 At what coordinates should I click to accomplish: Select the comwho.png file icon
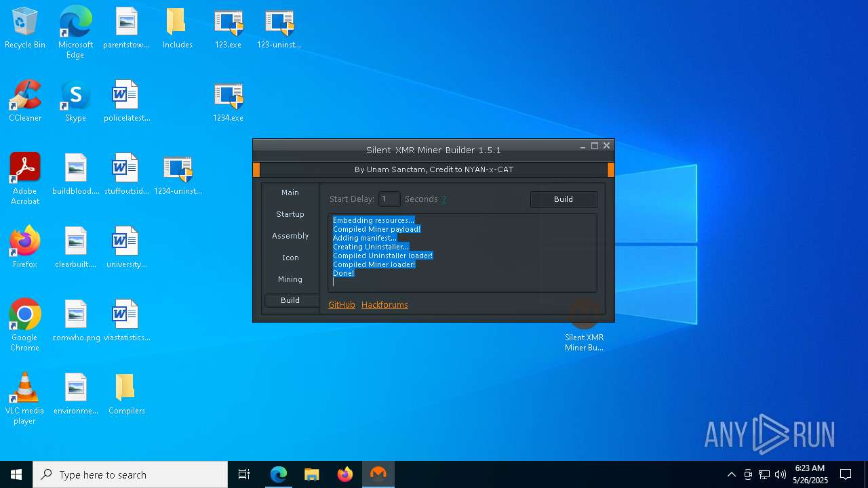pos(75,321)
